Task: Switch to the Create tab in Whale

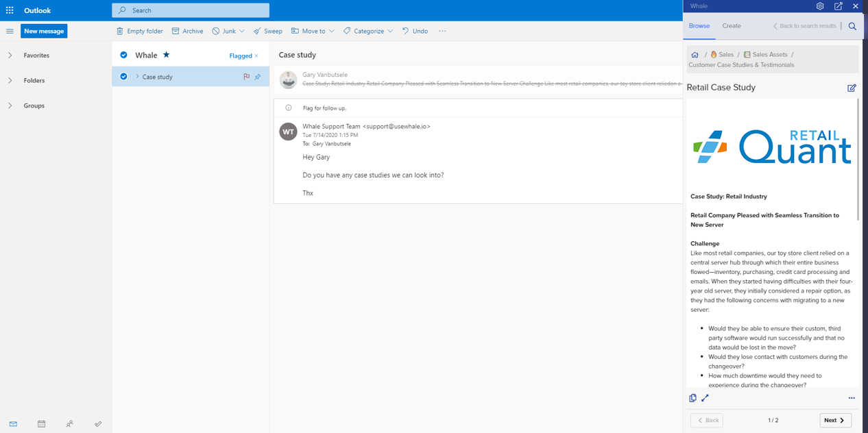Action: 731,26
